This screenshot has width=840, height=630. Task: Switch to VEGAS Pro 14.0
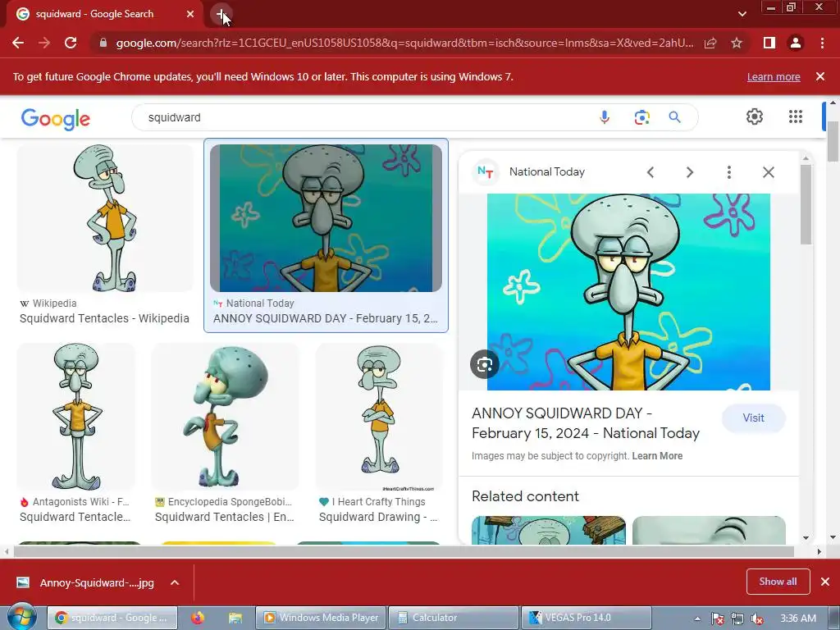click(x=586, y=618)
